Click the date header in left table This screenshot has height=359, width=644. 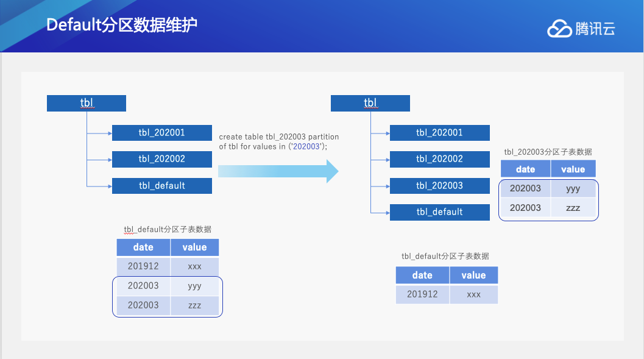click(143, 247)
